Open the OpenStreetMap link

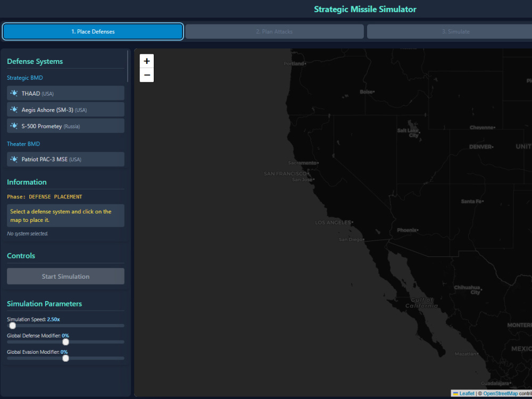coord(501,394)
